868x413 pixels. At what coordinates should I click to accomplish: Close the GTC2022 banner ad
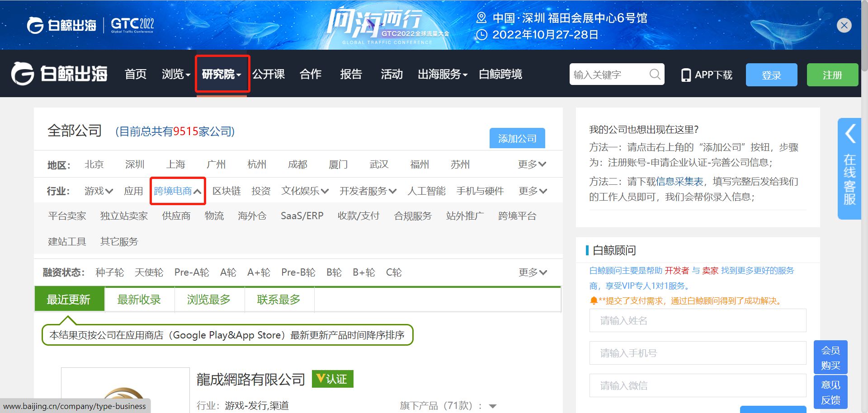coord(844,25)
